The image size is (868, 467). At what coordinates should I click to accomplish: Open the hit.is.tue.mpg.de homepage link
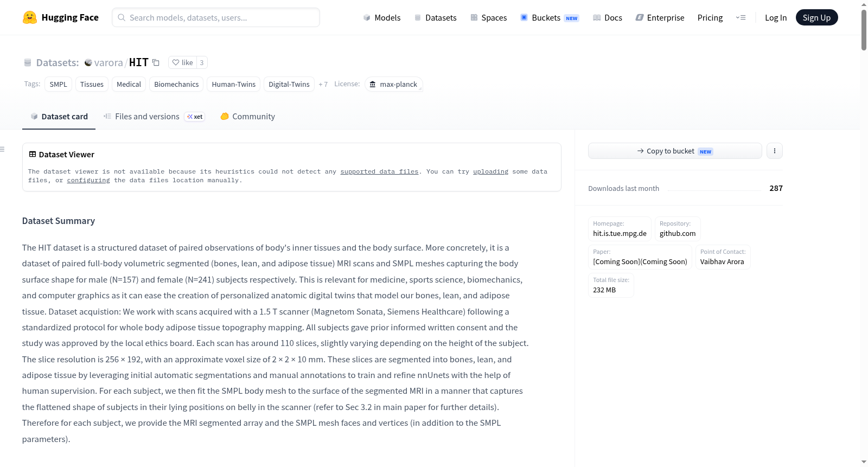click(x=620, y=233)
